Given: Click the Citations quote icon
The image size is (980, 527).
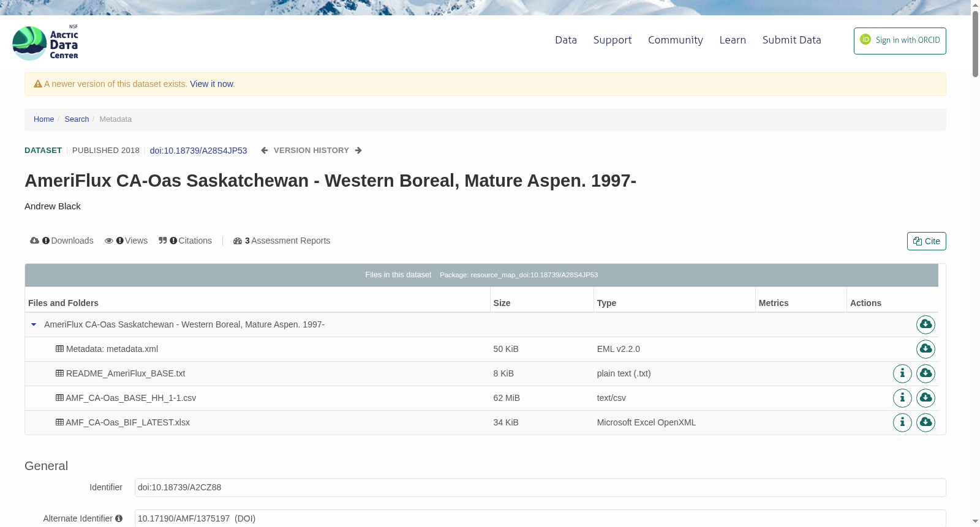Looking at the screenshot, I should [163, 241].
